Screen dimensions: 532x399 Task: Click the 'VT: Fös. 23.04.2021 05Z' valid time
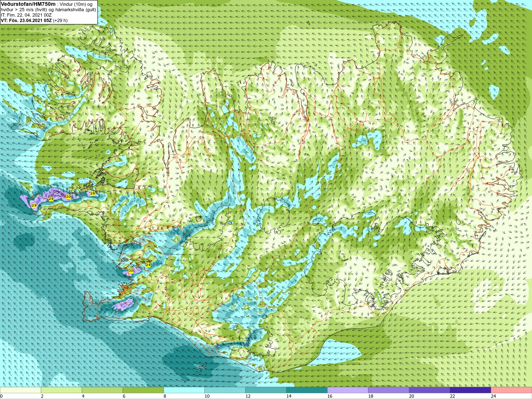(26, 20)
